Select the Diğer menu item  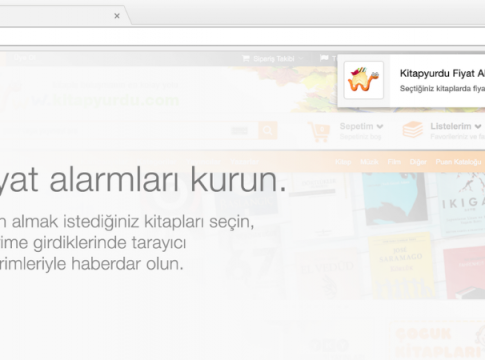[x=418, y=162]
